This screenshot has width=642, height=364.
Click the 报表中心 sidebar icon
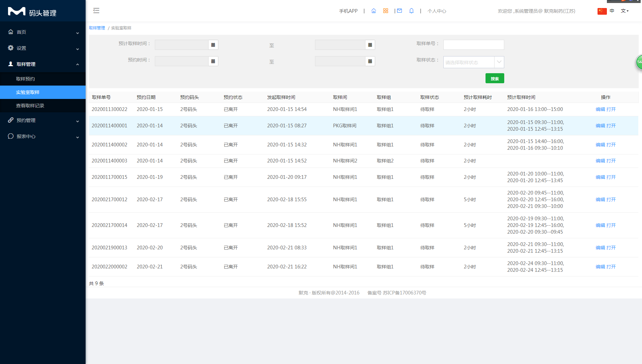pyautogui.click(x=11, y=136)
